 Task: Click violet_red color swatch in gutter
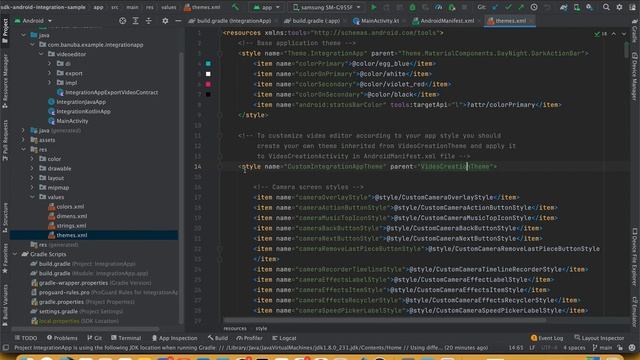[208, 84]
